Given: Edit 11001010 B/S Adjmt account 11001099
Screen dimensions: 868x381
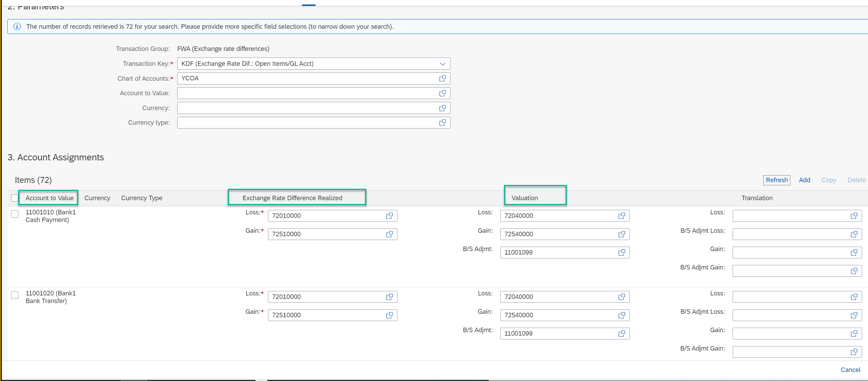Looking at the screenshot, I should 565,252.
